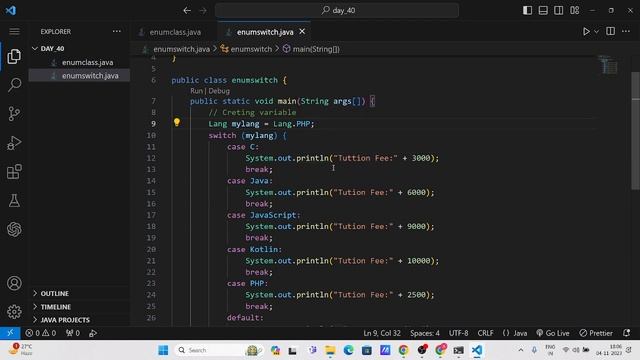The image size is (640, 360).
Task: Open the Manage gear icon
Action: click(x=14, y=312)
